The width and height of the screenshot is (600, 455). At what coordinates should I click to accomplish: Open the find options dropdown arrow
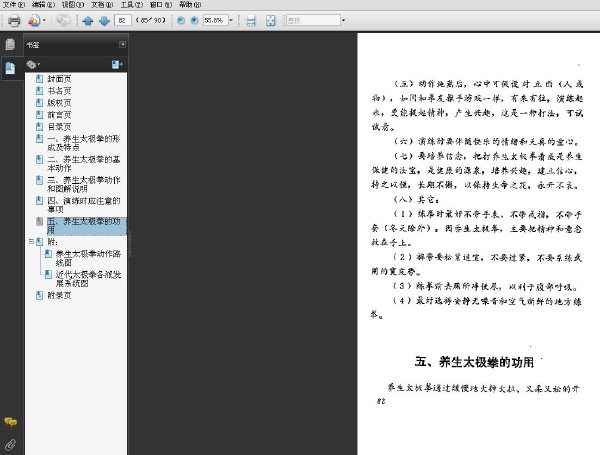(x=343, y=20)
